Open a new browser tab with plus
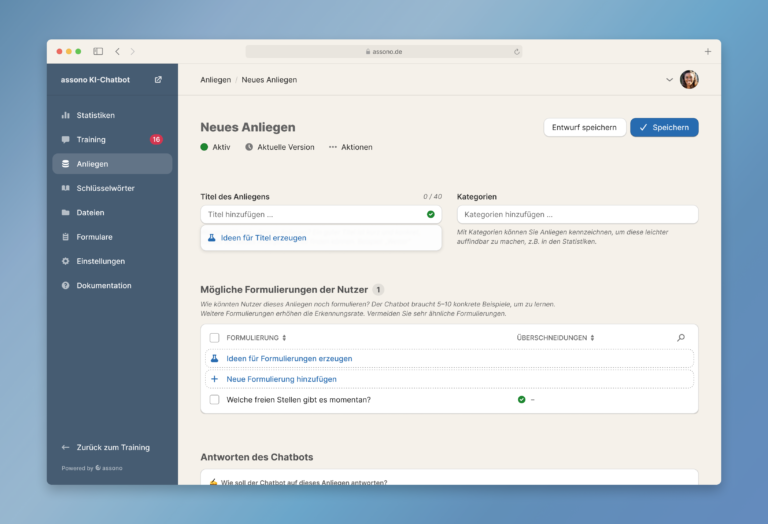 pyautogui.click(x=708, y=51)
